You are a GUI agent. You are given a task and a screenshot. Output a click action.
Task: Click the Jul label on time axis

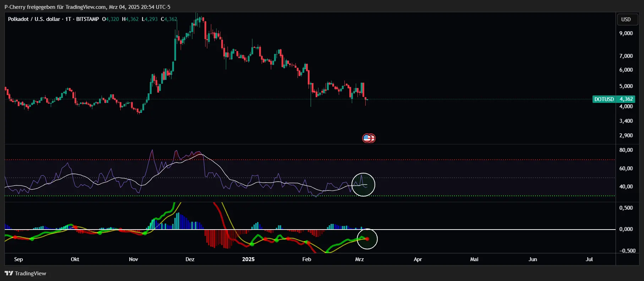pyautogui.click(x=589, y=259)
